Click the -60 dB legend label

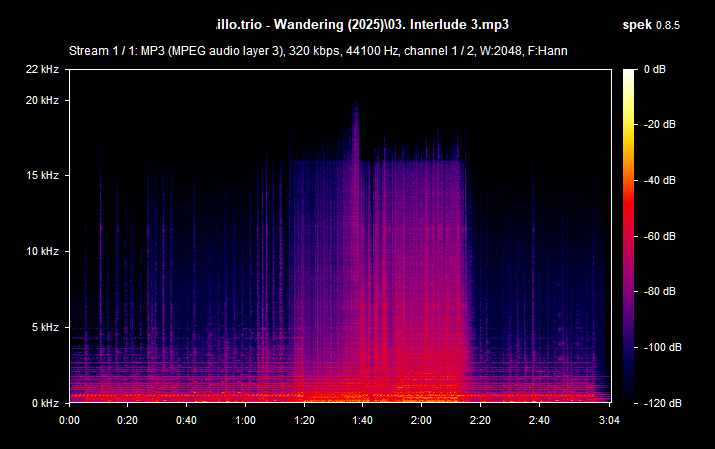[659, 236]
